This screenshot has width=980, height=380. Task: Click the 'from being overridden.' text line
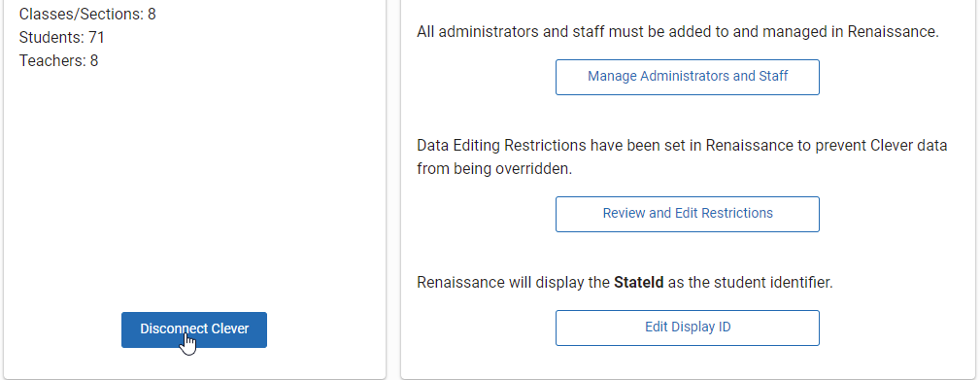click(494, 169)
